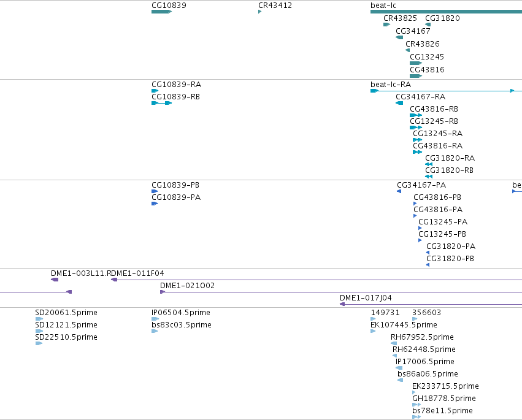522x420 pixels.
Task: Click the CG31820-RA transcript label
Action: click(x=450, y=158)
